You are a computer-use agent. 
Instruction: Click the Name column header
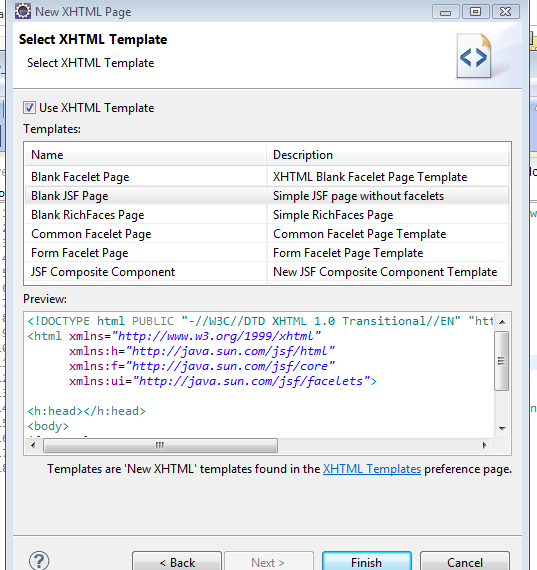pyautogui.click(x=146, y=155)
